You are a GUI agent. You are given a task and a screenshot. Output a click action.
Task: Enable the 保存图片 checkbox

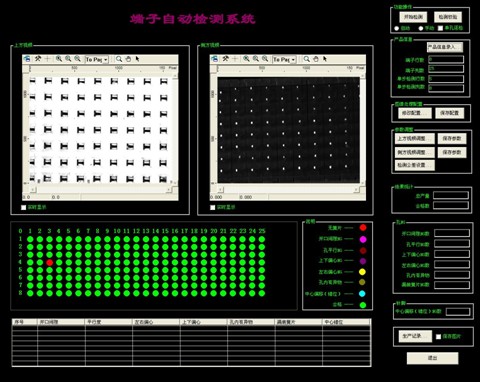point(439,337)
